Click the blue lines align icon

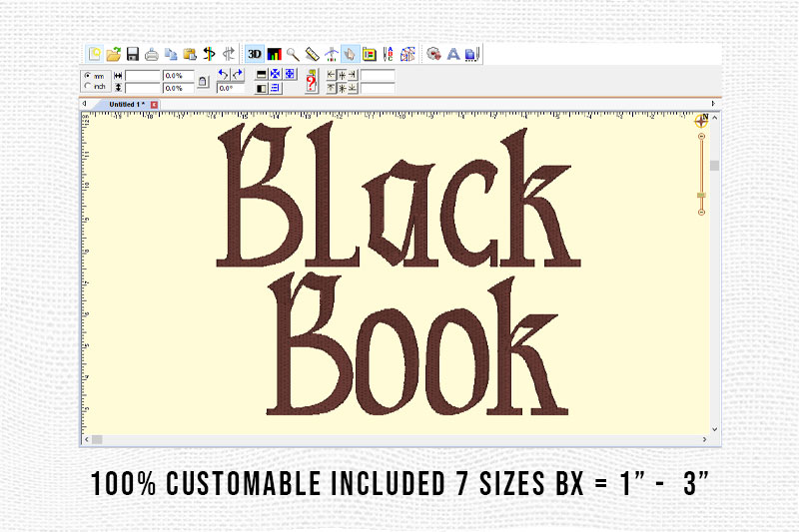pos(276,89)
